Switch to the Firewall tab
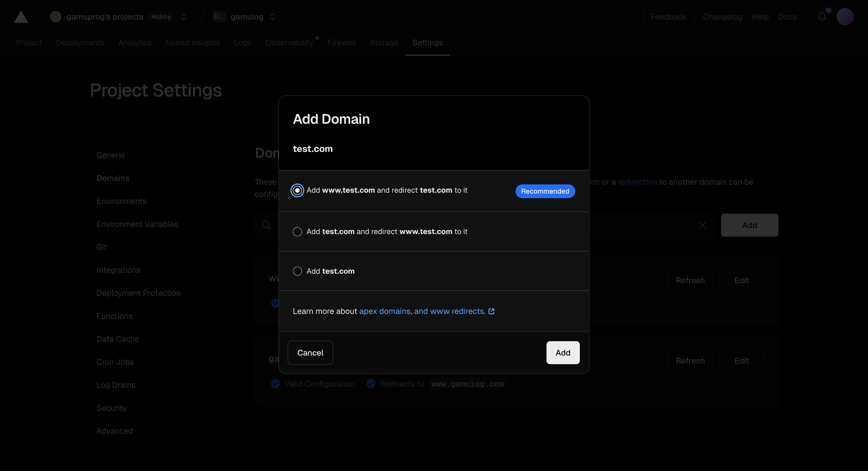The image size is (868, 471). pyautogui.click(x=342, y=43)
